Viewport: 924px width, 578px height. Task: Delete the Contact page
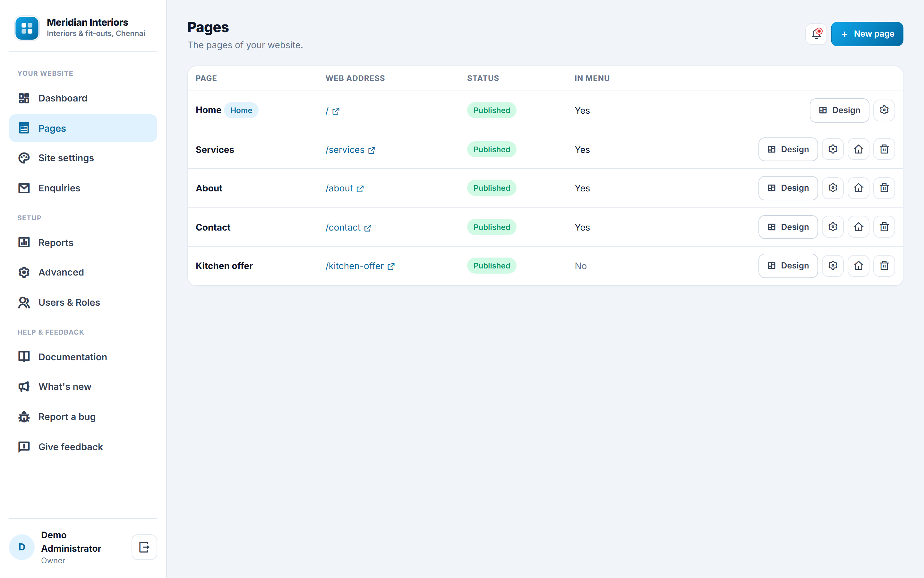[x=884, y=227]
